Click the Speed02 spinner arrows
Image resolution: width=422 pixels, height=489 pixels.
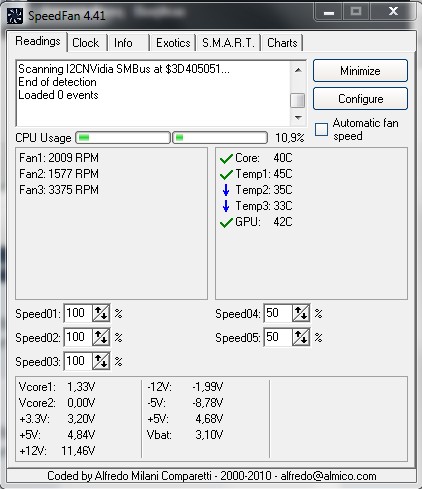101,337
